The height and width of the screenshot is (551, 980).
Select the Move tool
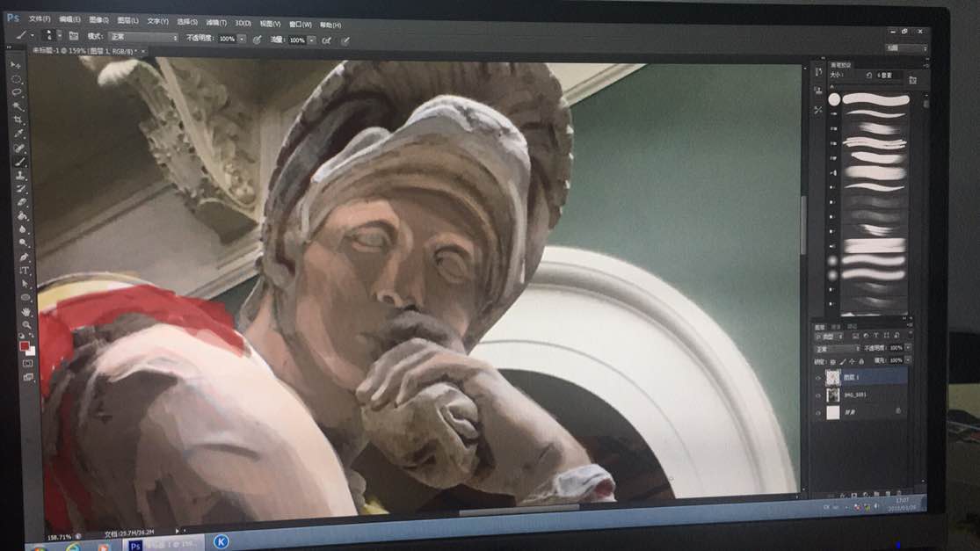point(15,66)
